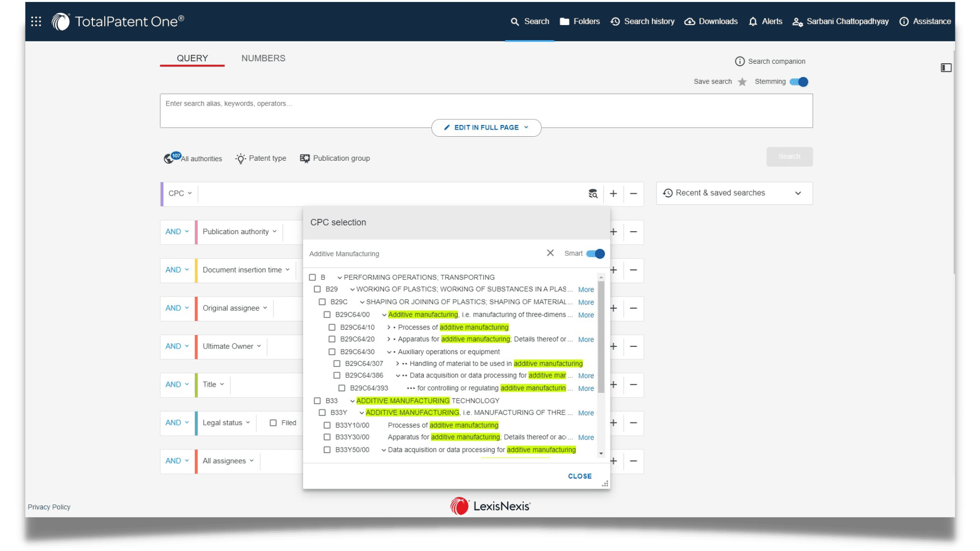Click the grey Search button
The width and height of the screenshot is (980, 551).
tap(789, 157)
